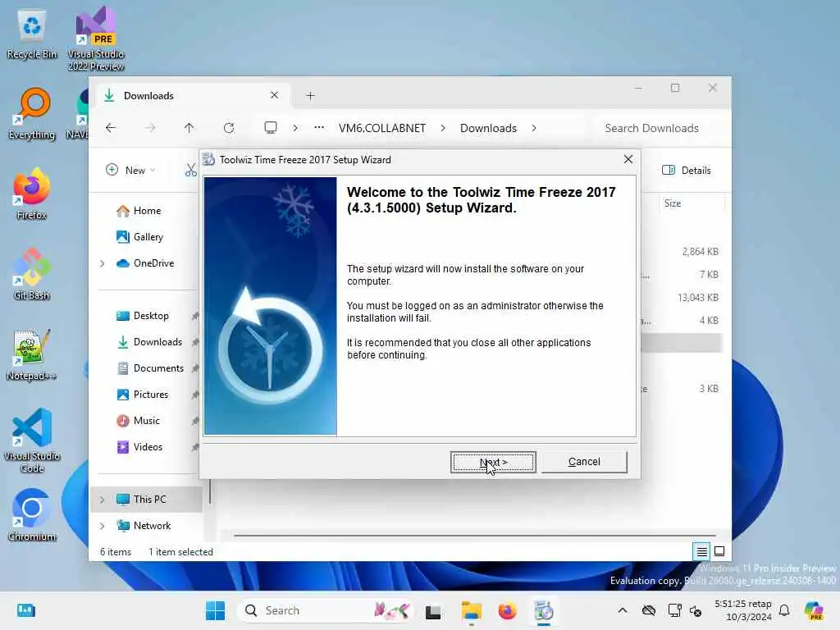Select the Downloads tab in Explorer
This screenshot has height=630, width=840.
(193, 95)
